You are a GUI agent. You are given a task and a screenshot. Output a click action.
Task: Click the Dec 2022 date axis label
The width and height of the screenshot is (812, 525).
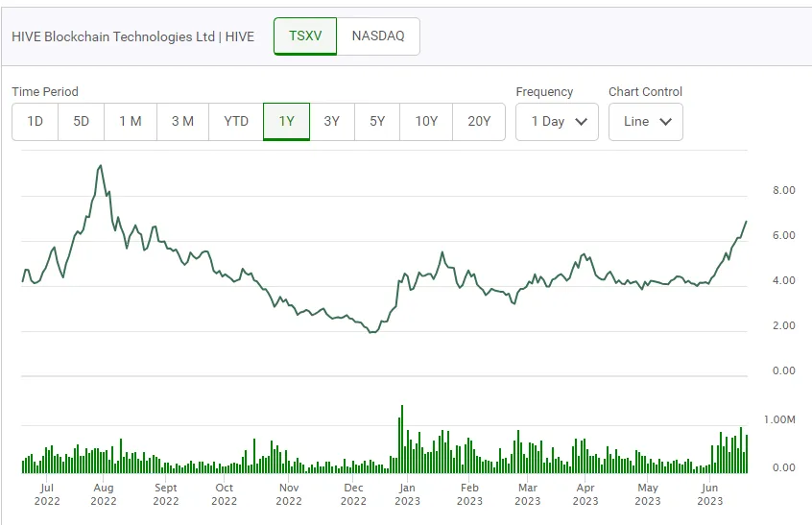pos(354,494)
